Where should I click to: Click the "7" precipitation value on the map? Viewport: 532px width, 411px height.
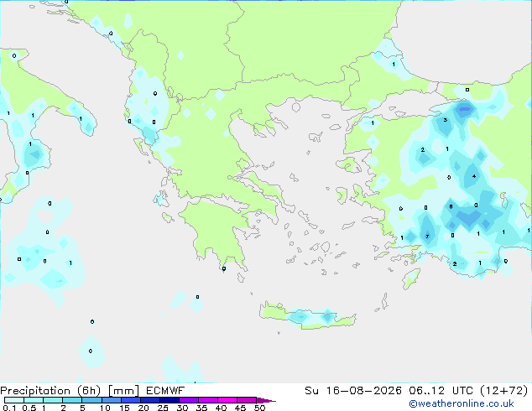click(427, 237)
